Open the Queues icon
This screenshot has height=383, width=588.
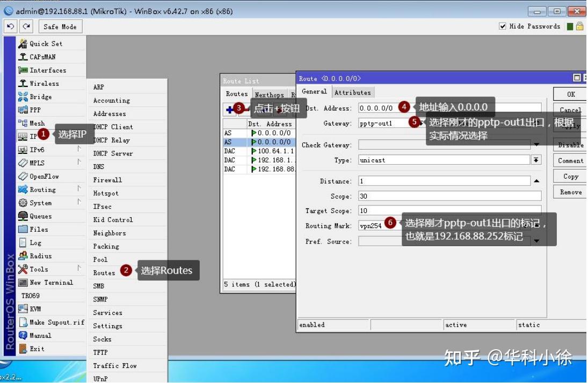23,216
